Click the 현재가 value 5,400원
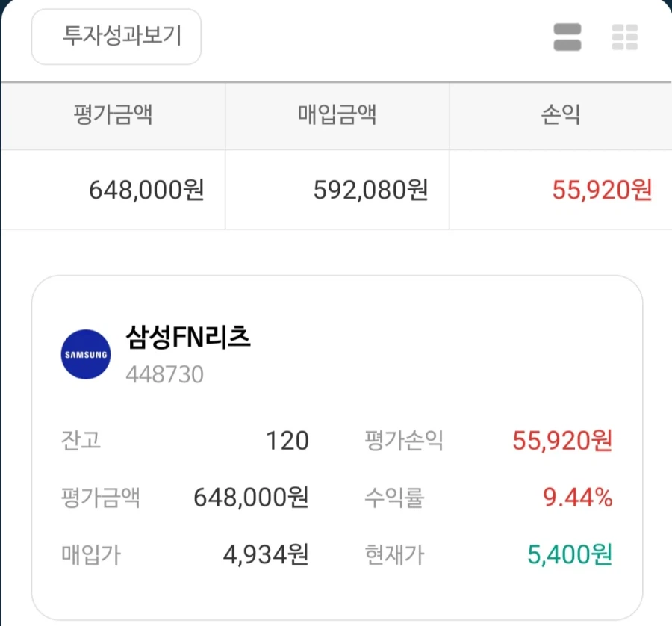 [x=569, y=553]
